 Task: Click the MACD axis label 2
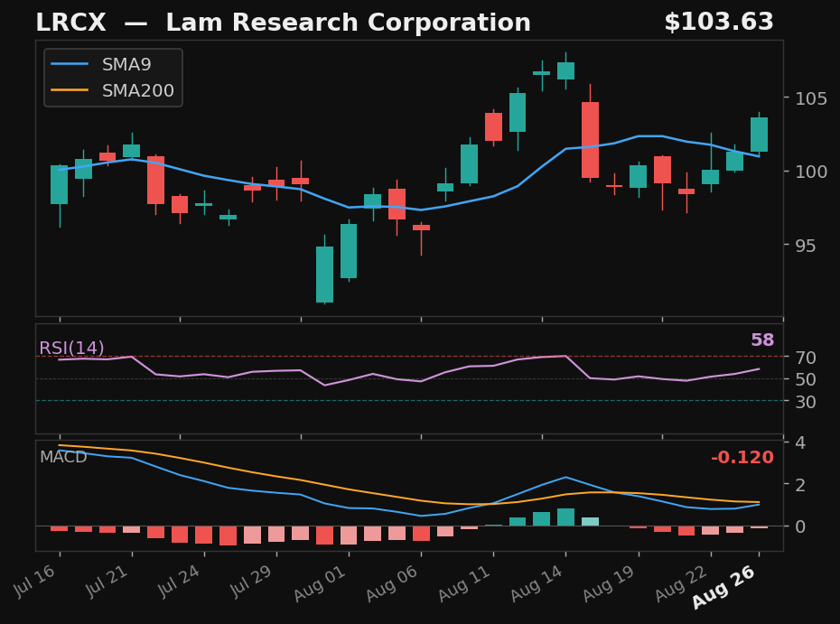click(x=800, y=485)
